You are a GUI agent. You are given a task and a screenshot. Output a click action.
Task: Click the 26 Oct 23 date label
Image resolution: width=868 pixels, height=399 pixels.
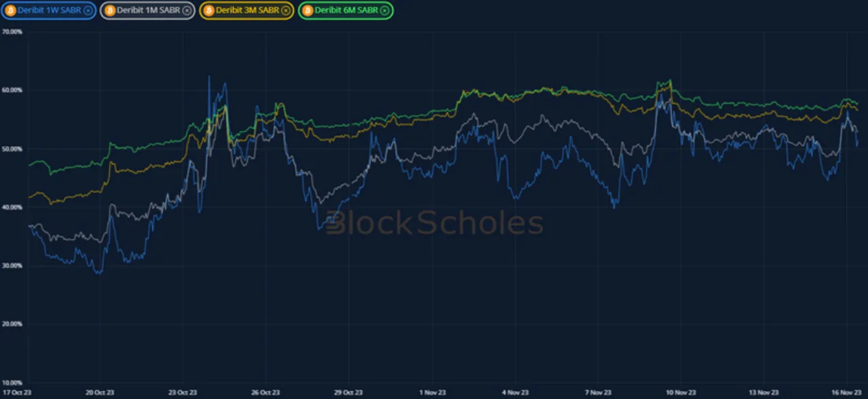pos(265,393)
